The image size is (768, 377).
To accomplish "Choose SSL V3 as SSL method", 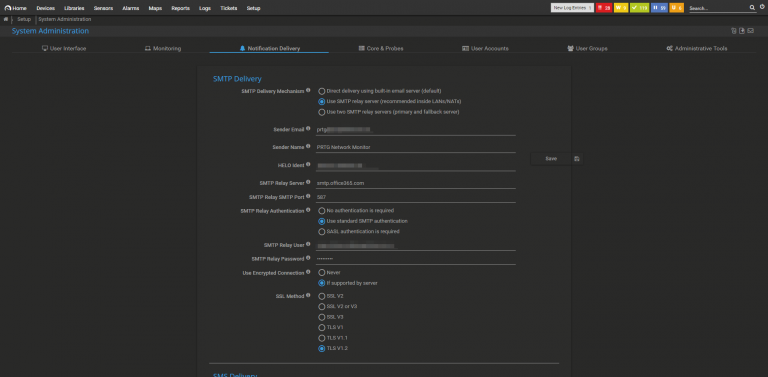I will pos(321,317).
